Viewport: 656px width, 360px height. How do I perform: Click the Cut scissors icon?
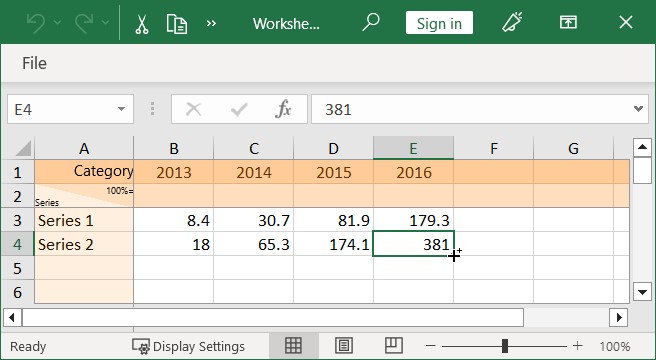click(142, 23)
